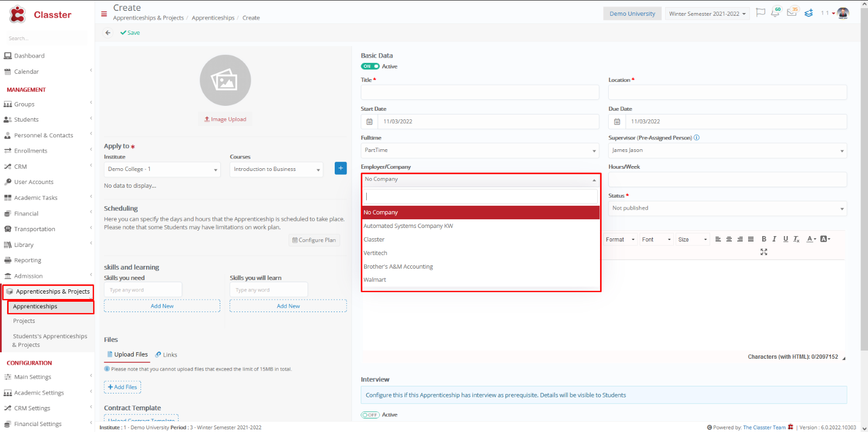This screenshot has width=868, height=432.
Task: Switch to the Upload Files tab
Action: [127, 354]
